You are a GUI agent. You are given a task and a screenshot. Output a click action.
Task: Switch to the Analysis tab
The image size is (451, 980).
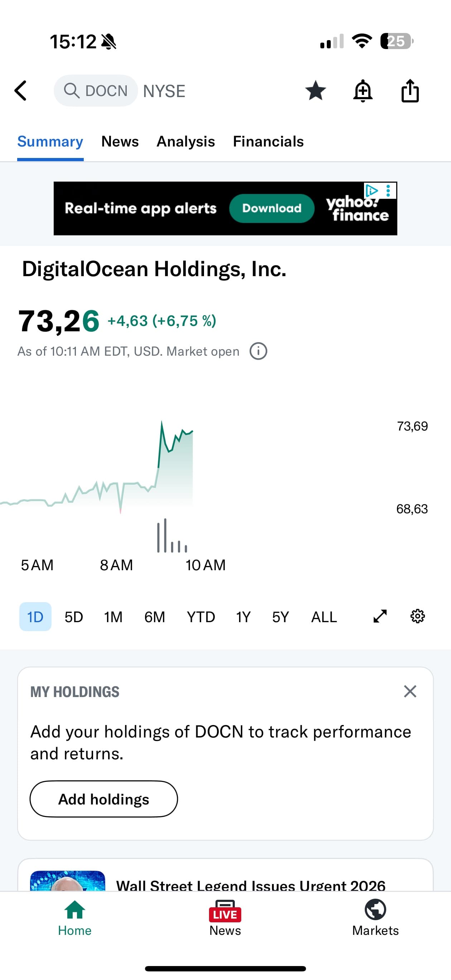185,141
